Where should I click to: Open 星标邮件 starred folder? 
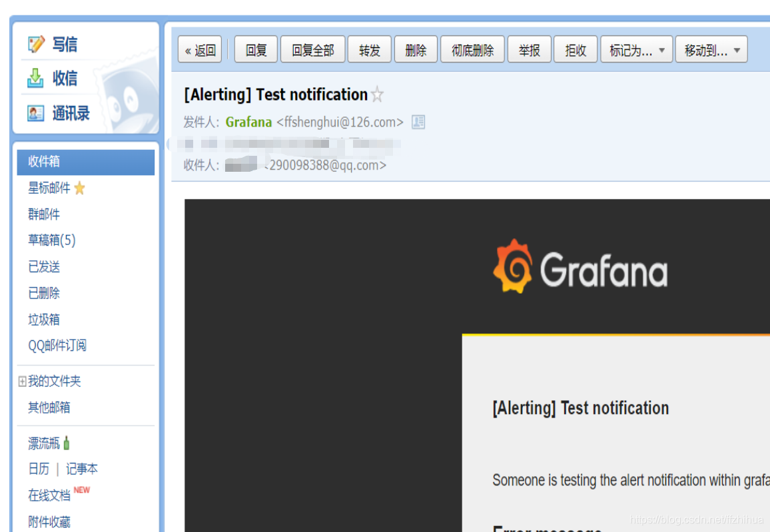point(49,188)
